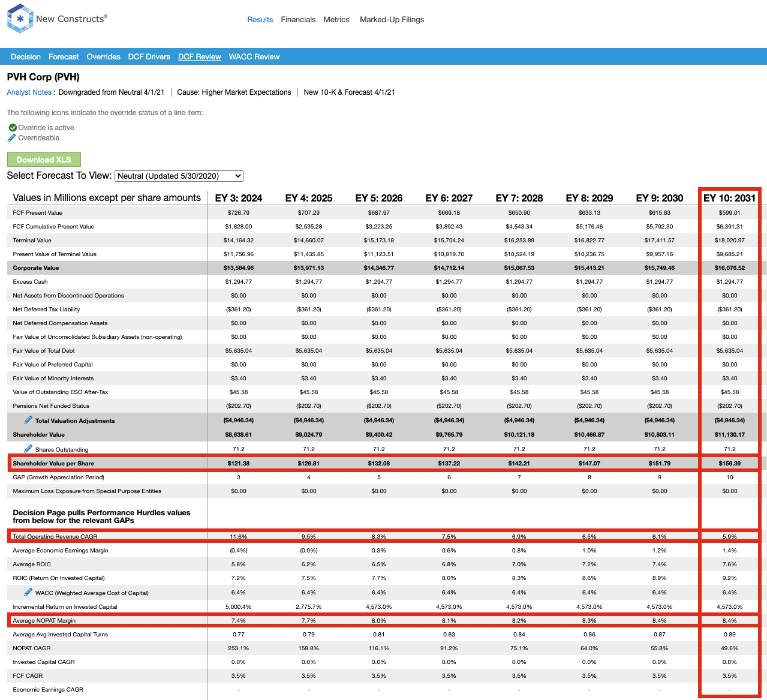Select the FCF Present Value row label
Viewport: 767px width, 700px height.
(37, 213)
